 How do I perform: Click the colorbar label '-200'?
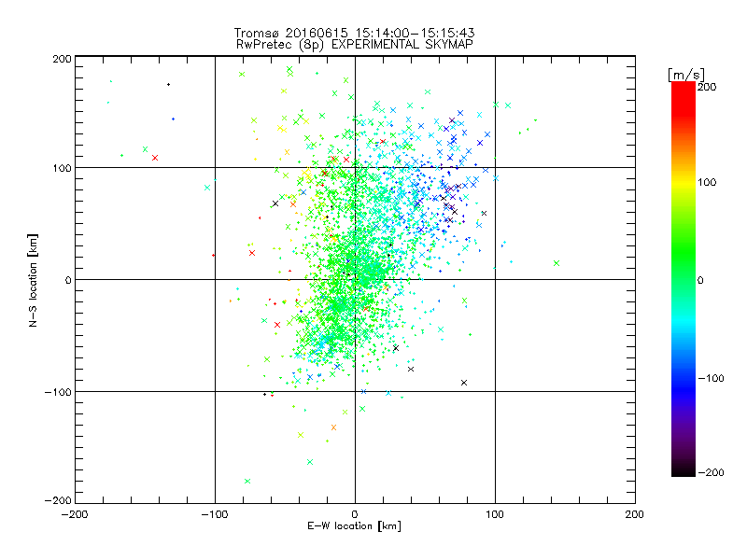tap(711, 472)
